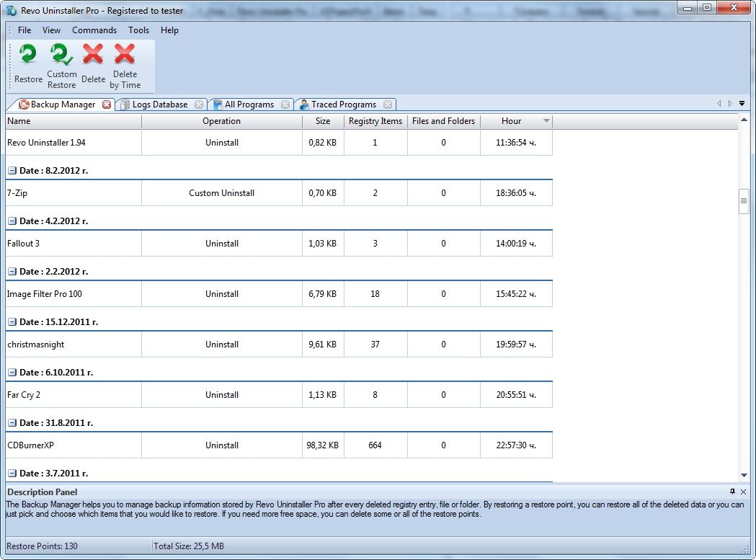
Task: Sort by the Operation column header
Action: (x=222, y=121)
